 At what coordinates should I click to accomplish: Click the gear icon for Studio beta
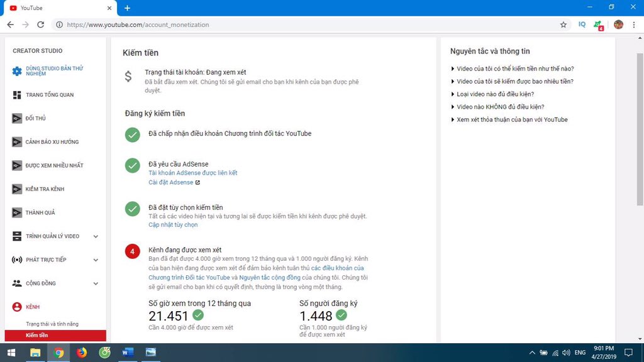coord(17,71)
